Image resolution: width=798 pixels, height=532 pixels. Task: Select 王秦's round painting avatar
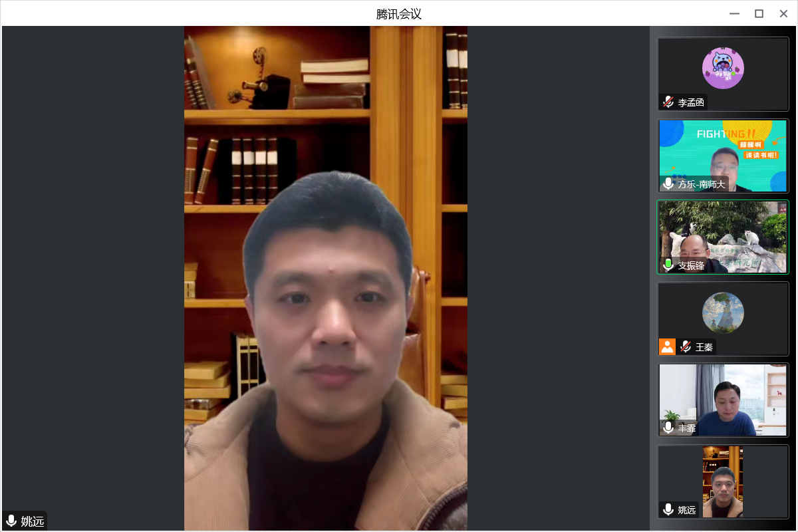click(723, 313)
